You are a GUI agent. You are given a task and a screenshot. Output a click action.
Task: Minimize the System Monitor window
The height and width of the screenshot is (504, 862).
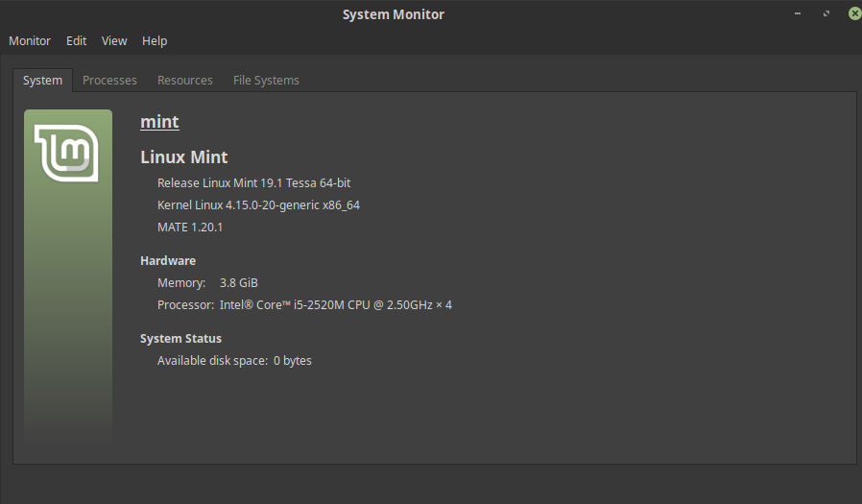coord(798,13)
